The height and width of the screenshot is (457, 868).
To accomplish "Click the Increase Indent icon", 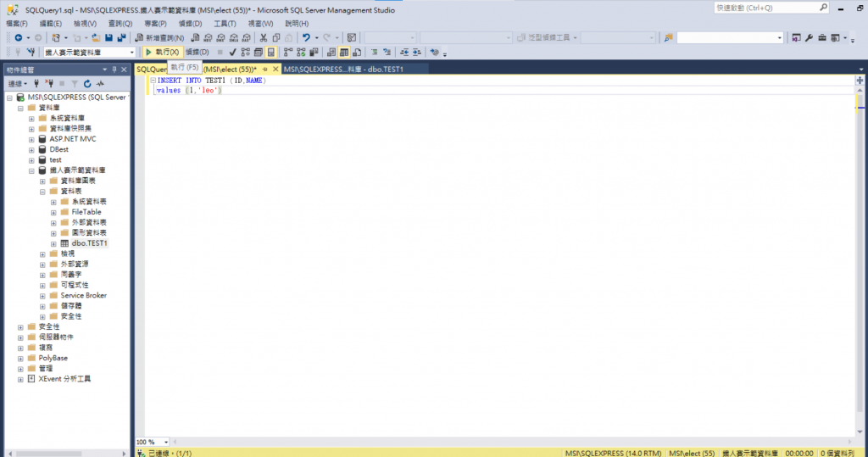I will point(417,52).
